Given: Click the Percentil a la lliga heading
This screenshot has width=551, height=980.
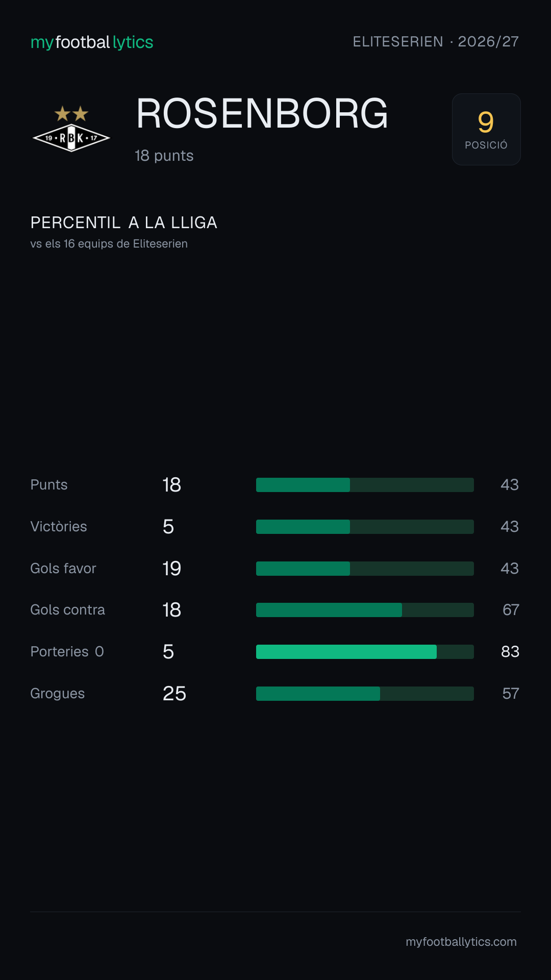Looking at the screenshot, I should coord(124,223).
